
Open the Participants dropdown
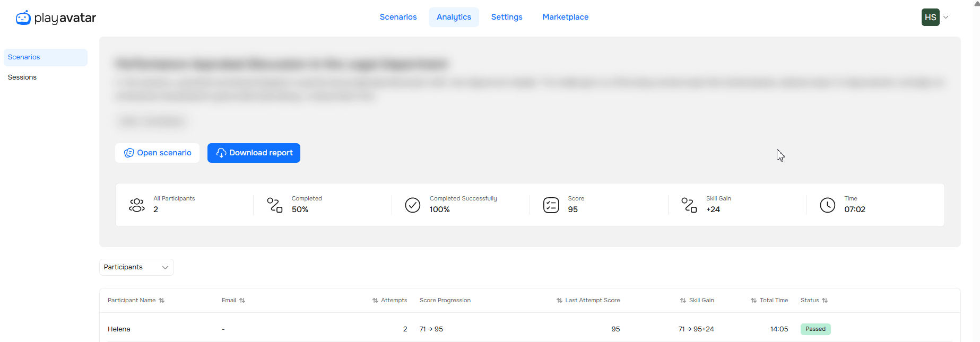pyautogui.click(x=136, y=267)
